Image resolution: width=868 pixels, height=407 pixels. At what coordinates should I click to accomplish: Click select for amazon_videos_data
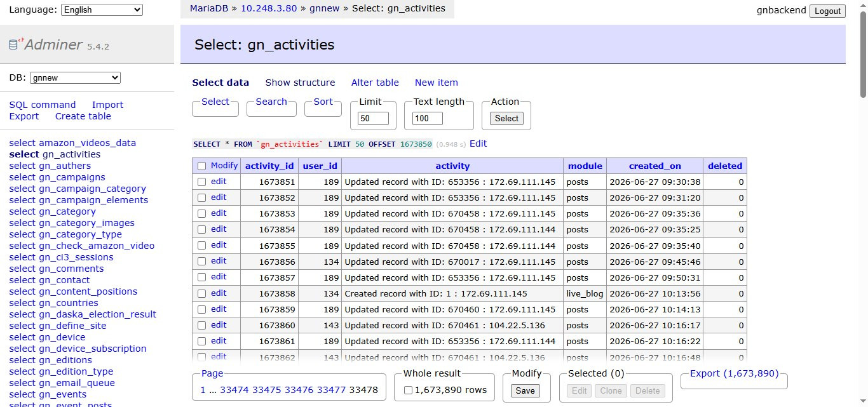coord(22,143)
